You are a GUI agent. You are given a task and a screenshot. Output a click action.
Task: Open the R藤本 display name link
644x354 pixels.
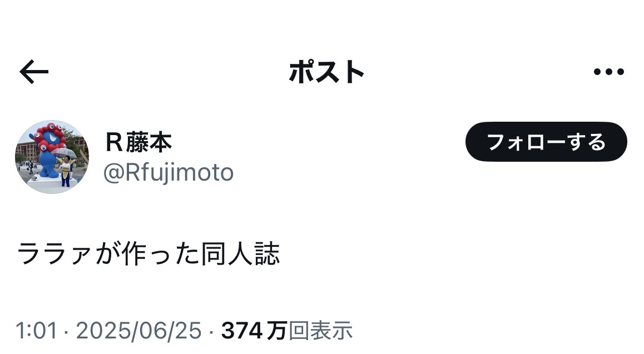tap(138, 142)
